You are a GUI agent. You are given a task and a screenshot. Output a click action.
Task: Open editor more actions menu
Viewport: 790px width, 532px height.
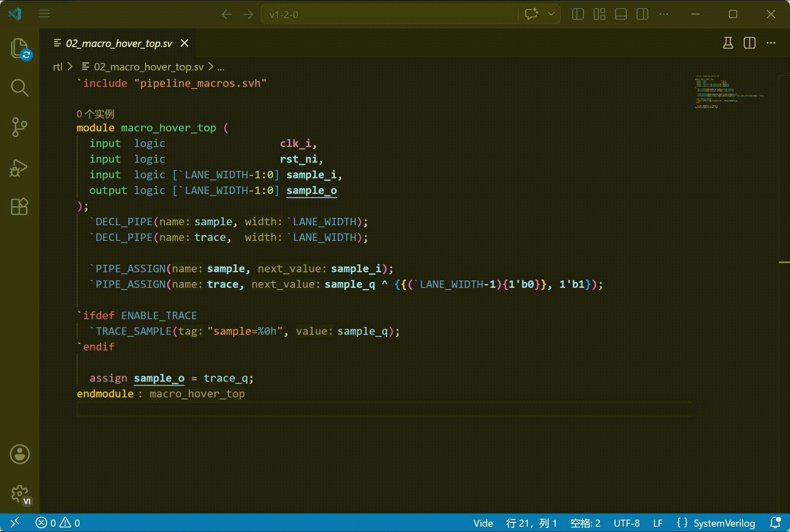[x=771, y=43]
